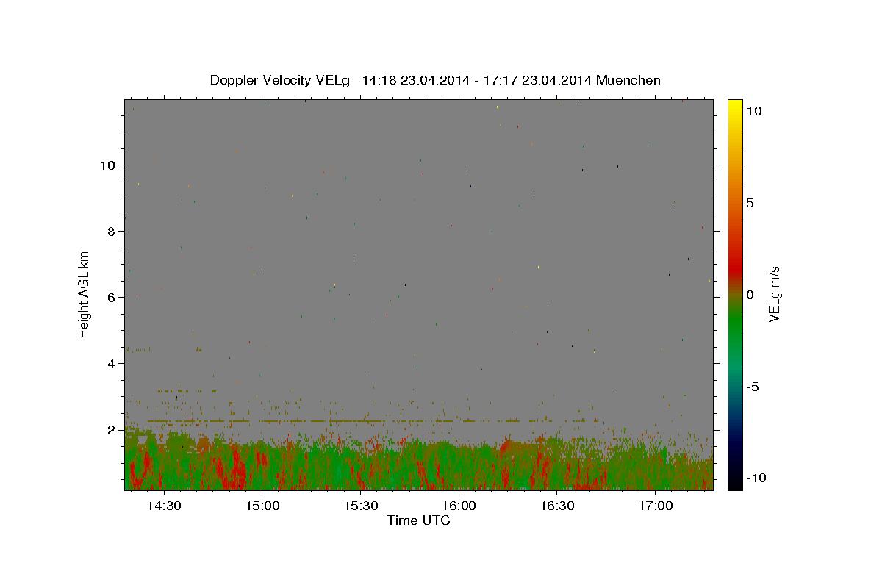Click the height tick label 10 on the left axis
Screen dimensions: 882x588
point(109,165)
